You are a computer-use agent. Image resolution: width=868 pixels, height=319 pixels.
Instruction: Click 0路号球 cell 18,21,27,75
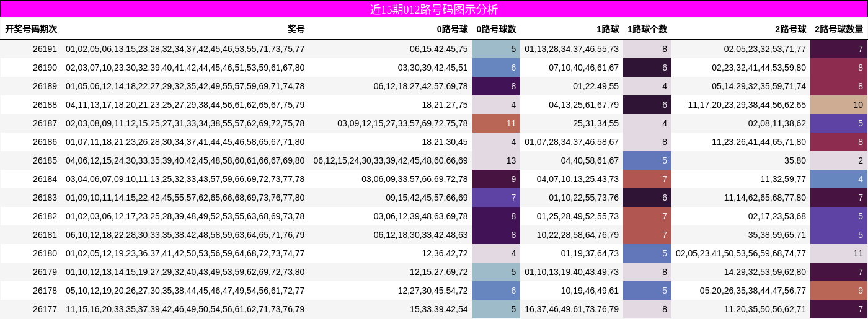[x=445, y=105]
